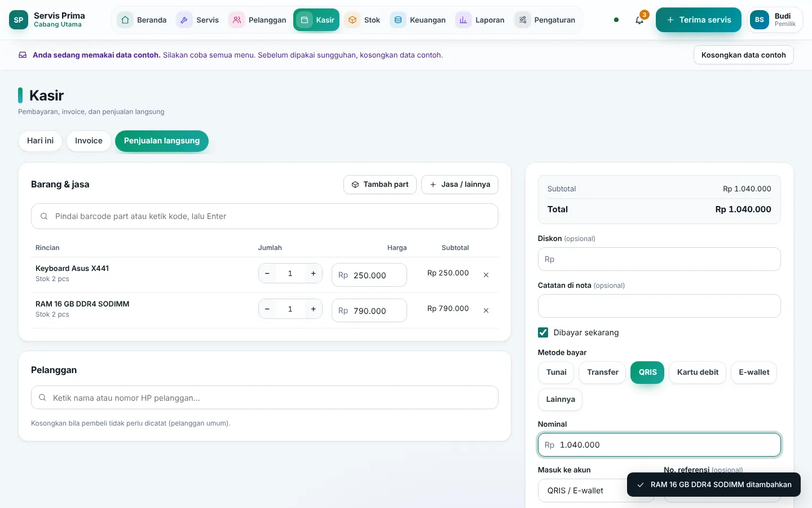Screen dimensions: 812x508
Task: Click the green status dot indicator
Action: pos(616,20)
